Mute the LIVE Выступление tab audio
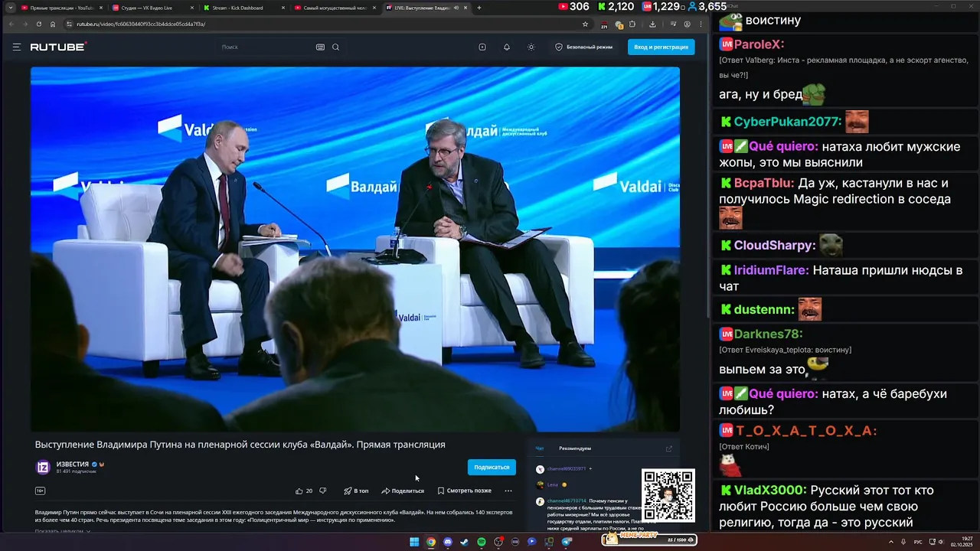Screen dimensions: 980x551 (x=456, y=8)
